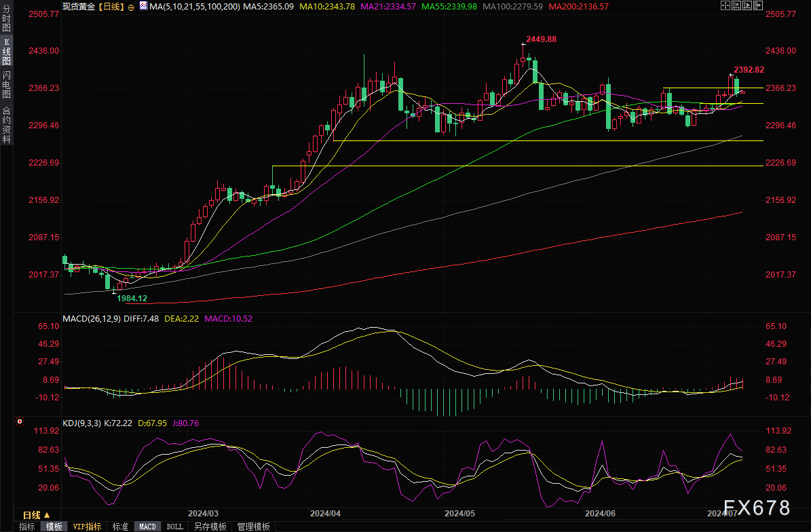The height and width of the screenshot is (532, 811).
Task: Open the MACD(26,12,9) indicator parameters
Action: (91, 318)
